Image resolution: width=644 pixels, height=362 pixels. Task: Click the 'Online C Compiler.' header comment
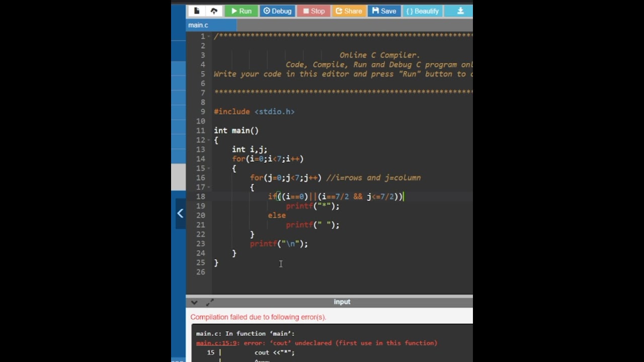point(380,55)
